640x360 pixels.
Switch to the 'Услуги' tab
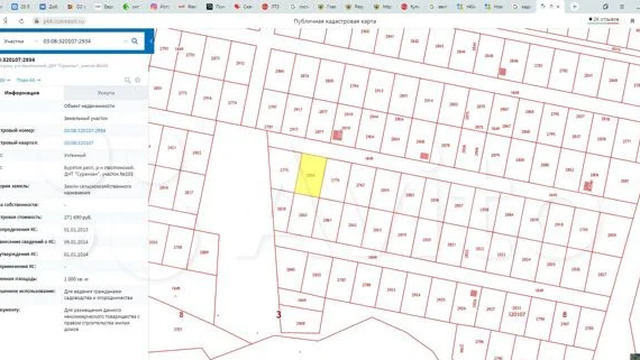point(106,93)
